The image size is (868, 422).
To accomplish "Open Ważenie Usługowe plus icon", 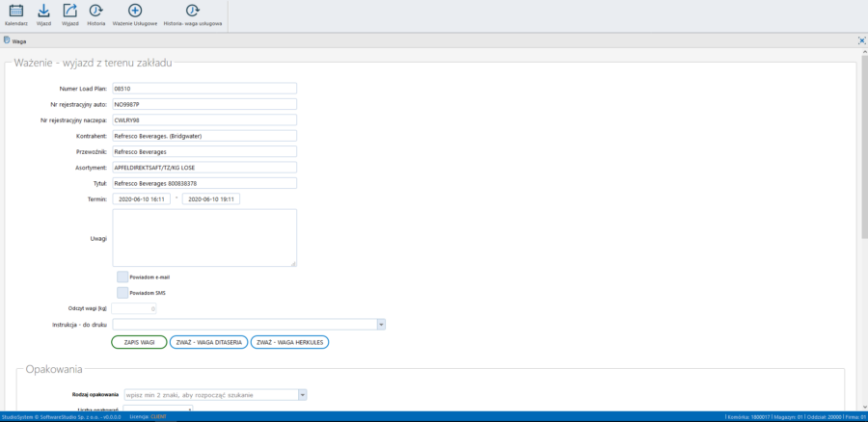I will tap(135, 11).
